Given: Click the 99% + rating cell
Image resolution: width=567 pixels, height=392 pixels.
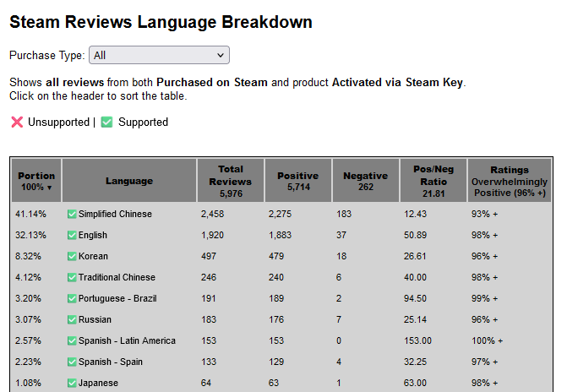Looking at the screenshot, I should [484, 298].
